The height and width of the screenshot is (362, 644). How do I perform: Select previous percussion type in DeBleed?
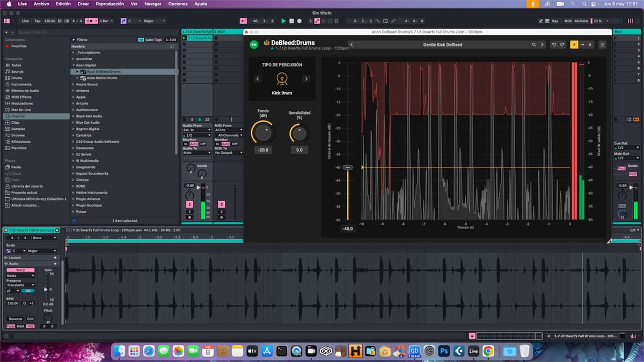click(258, 79)
